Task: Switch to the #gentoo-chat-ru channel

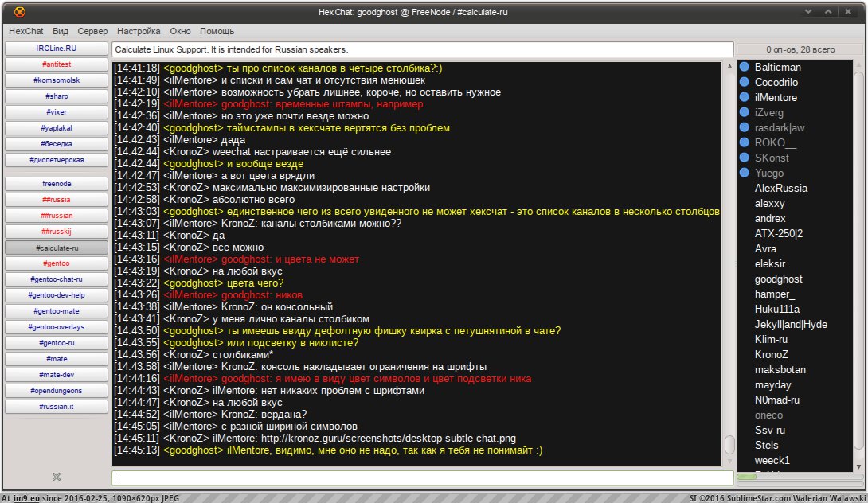Action: (x=57, y=279)
